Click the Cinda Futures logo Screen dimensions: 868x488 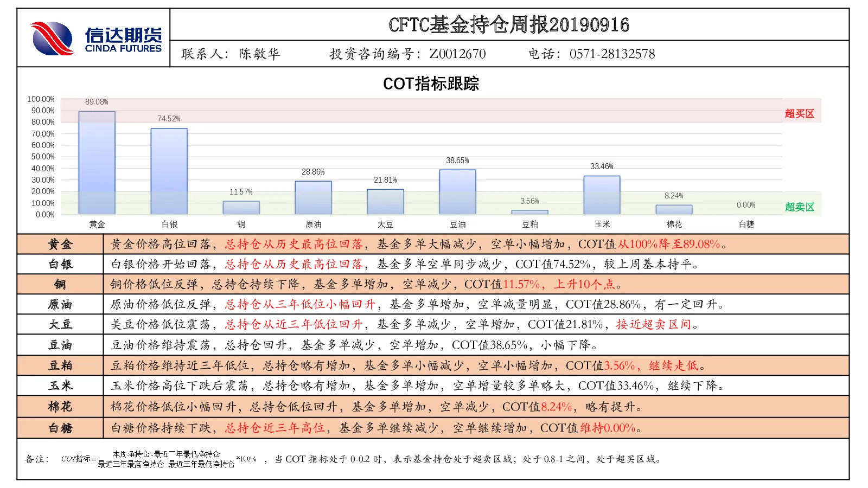[95, 38]
